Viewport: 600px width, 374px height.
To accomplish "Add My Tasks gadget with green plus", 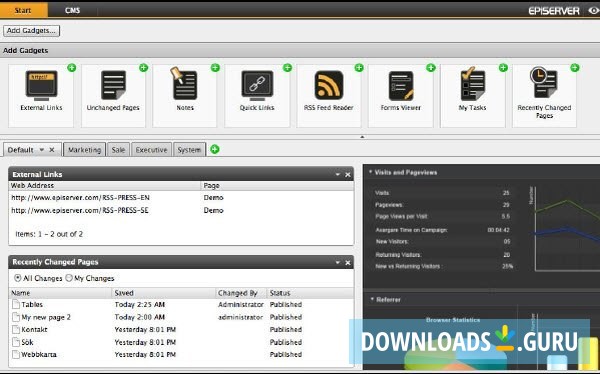I will (x=503, y=68).
